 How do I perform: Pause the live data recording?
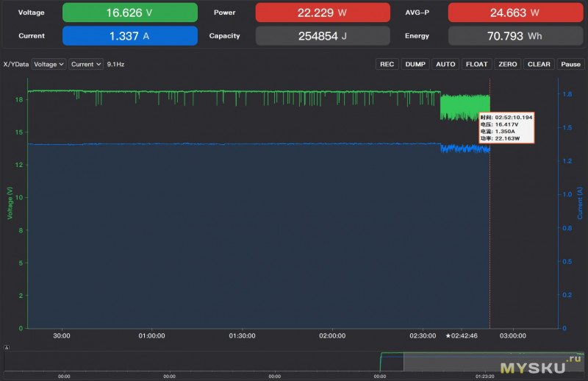(571, 65)
